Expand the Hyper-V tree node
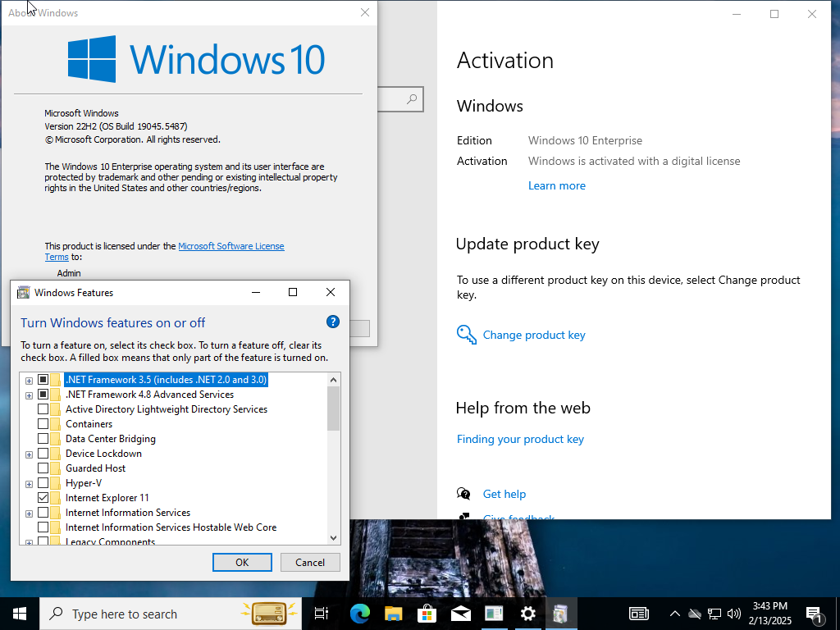The image size is (840, 630). pyautogui.click(x=29, y=484)
